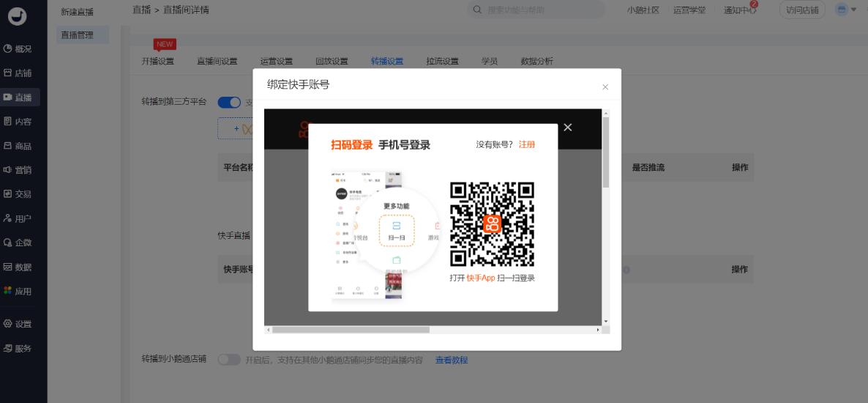Click the search input field
The width and height of the screenshot is (868, 403).
click(536, 10)
